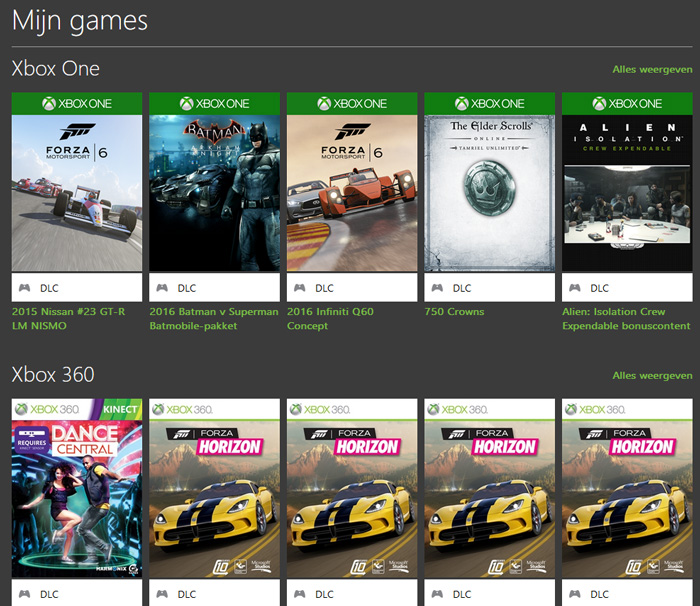Click the Xbox One logo above the Batman cover

(x=214, y=103)
